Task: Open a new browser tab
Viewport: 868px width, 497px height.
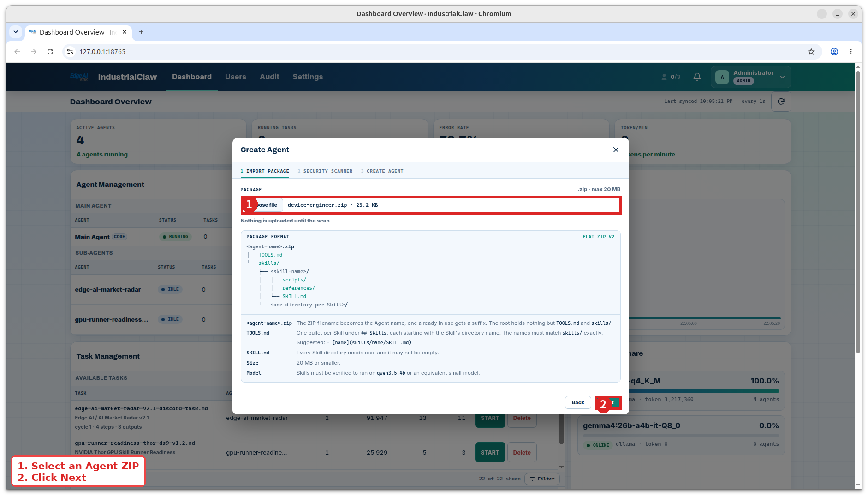Action: tap(141, 32)
